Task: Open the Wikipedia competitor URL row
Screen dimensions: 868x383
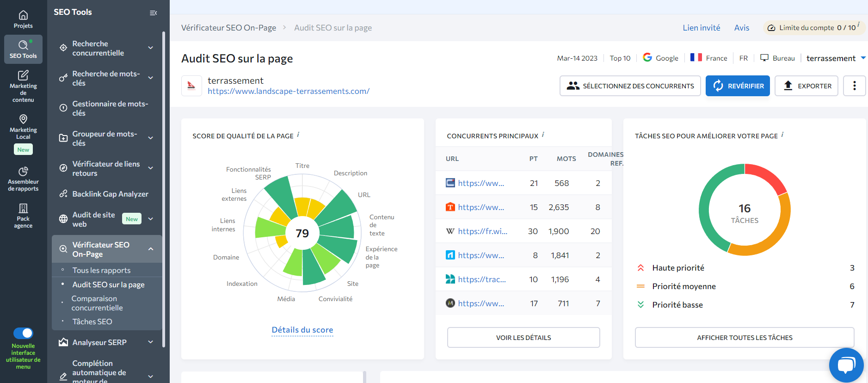Action: pyautogui.click(x=482, y=231)
